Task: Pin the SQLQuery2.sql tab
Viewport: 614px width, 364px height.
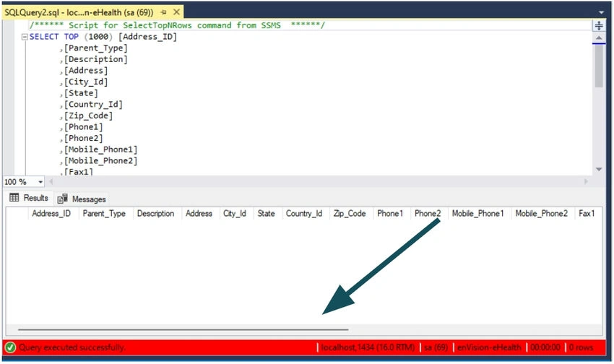Action: coord(164,12)
